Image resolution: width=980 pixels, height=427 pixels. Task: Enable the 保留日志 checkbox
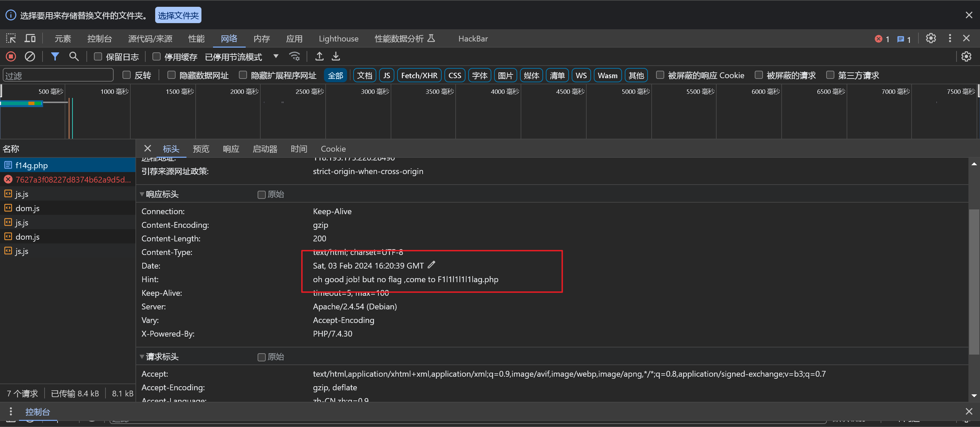tap(98, 57)
